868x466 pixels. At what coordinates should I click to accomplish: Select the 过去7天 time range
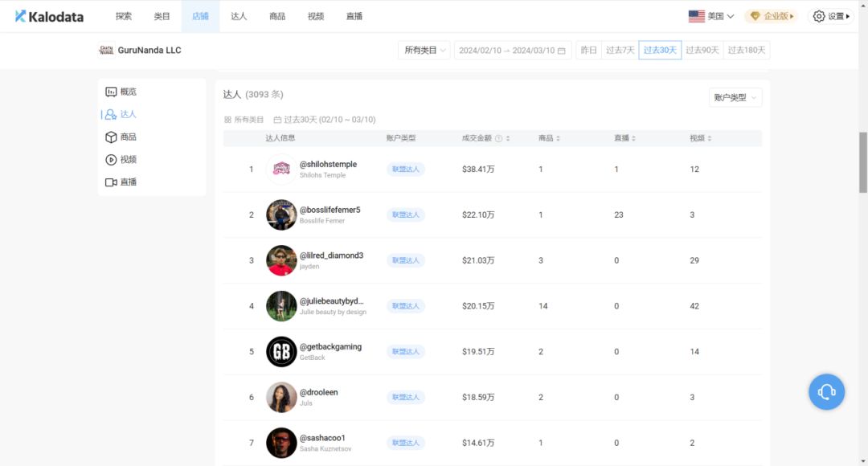coord(620,51)
